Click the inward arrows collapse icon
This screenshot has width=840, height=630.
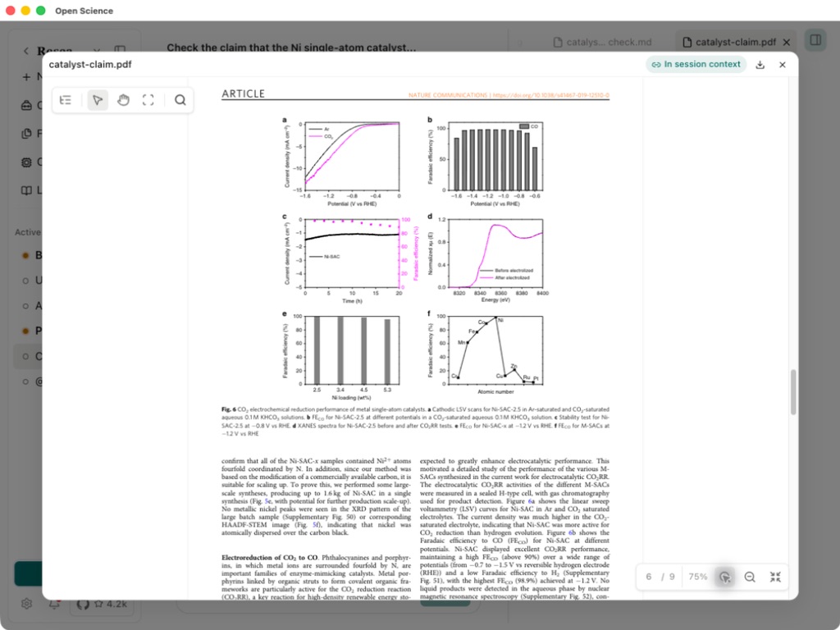pos(775,577)
